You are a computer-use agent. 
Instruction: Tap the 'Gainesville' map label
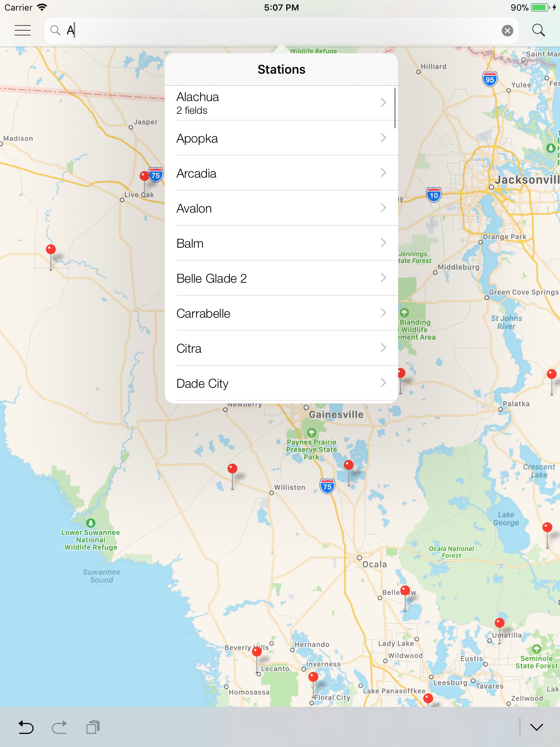[336, 415]
